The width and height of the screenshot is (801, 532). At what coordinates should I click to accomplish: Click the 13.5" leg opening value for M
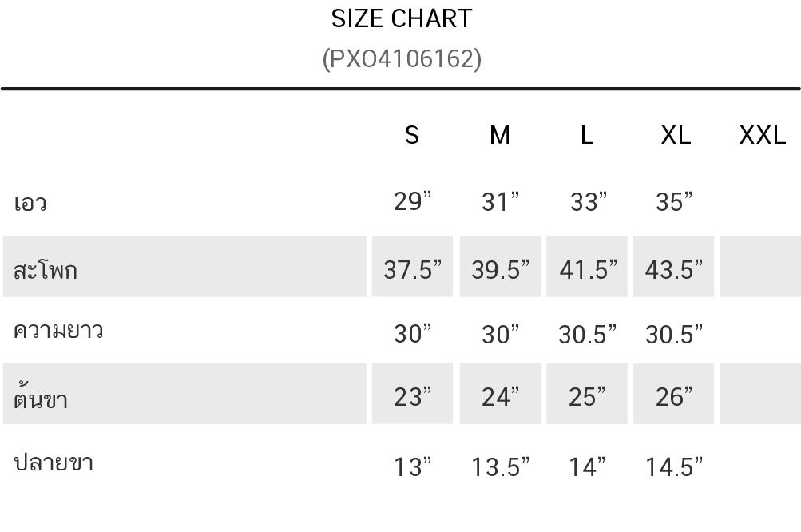[500, 467]
